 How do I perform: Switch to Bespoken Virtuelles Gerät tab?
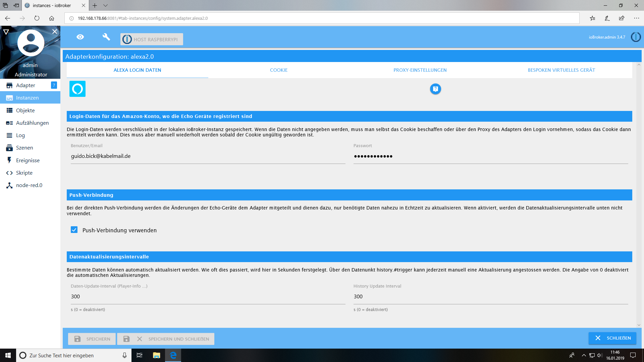tap(561, 70)
